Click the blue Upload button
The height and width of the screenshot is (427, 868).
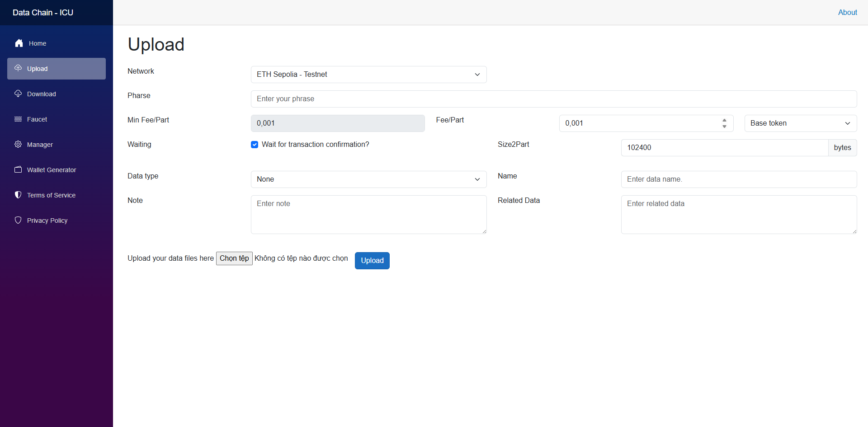(x=372, y=260)
